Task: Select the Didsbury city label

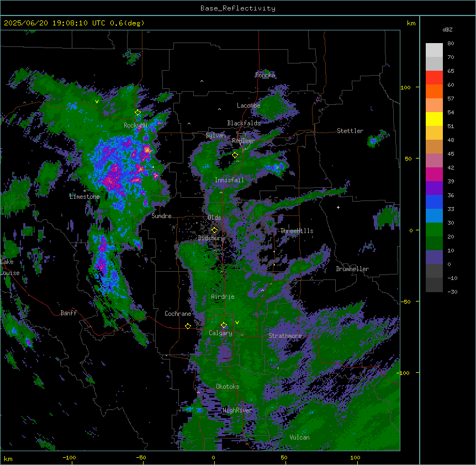Action: [211, 238]
